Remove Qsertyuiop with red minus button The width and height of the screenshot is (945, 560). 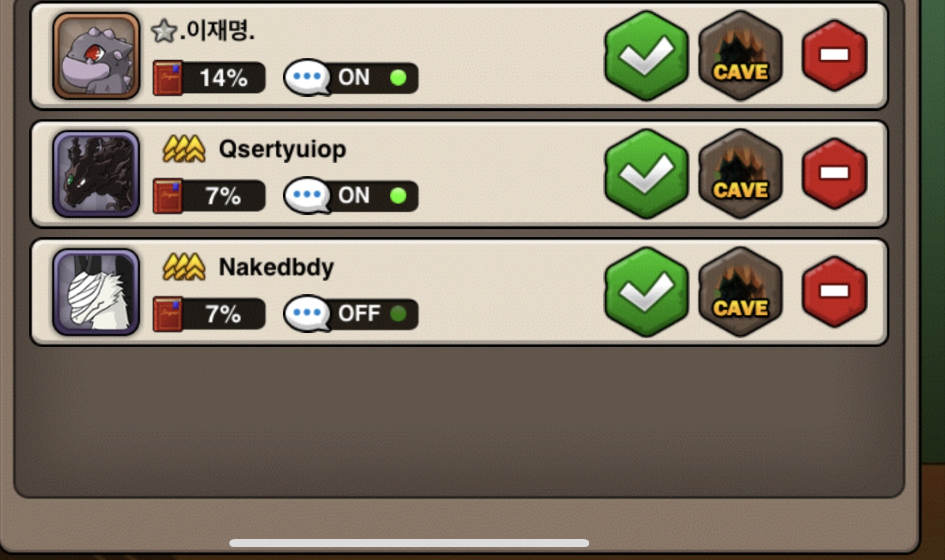[x=835, y=174]
